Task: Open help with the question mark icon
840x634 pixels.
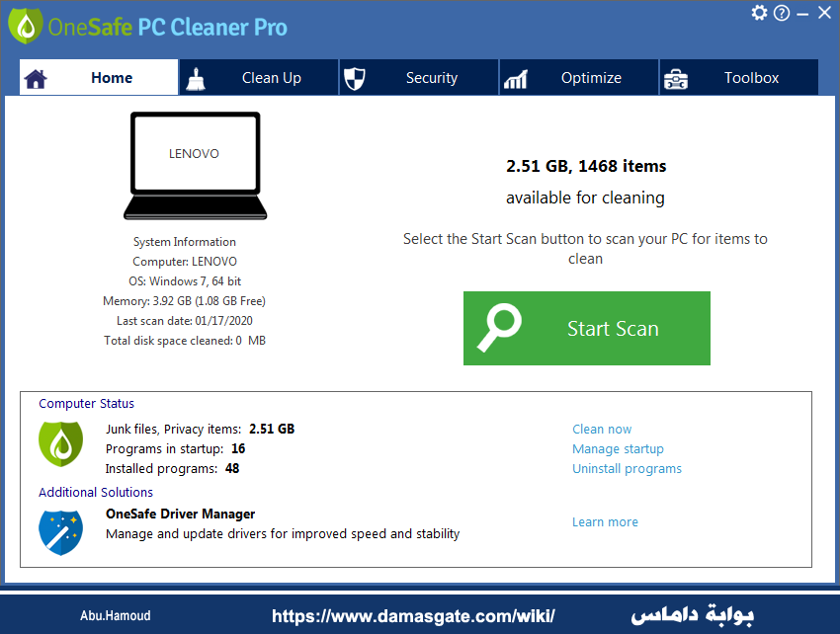Action: (782, 13)
